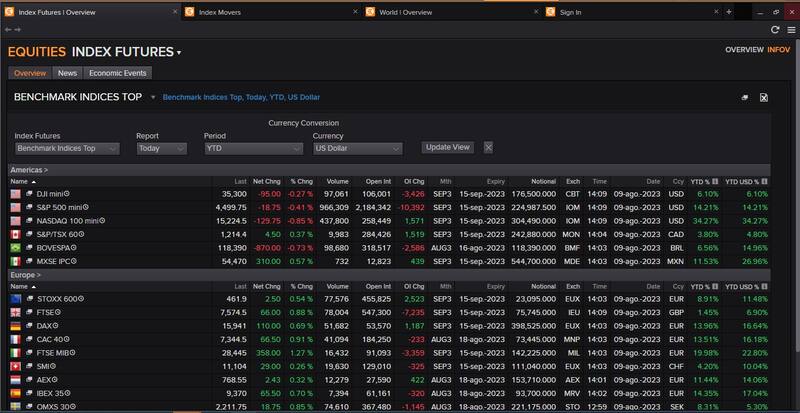The width and height of the screenshot is (800, 413).
Task: Click the back navigation arrow
Action: [x=8, y=30]
